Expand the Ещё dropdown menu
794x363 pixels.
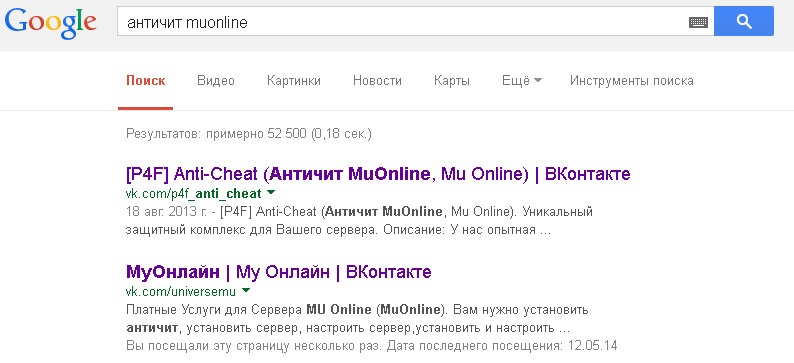point(522,80)
